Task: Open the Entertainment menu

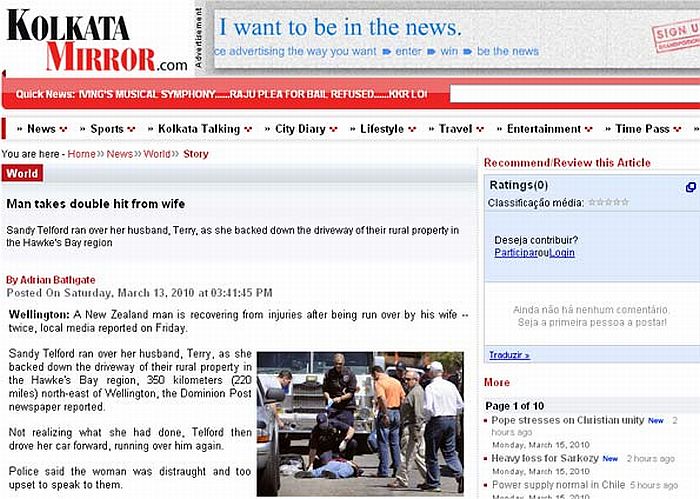Action: click(544, 129)
